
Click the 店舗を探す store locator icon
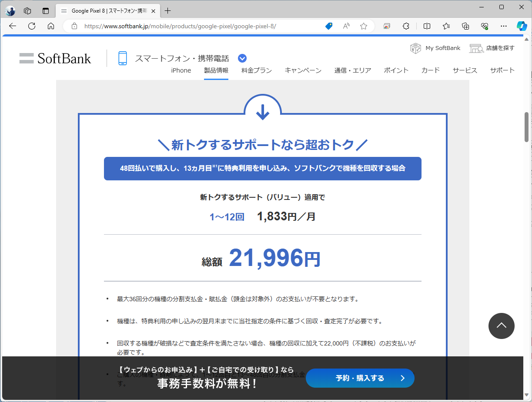tap(476, 48)
